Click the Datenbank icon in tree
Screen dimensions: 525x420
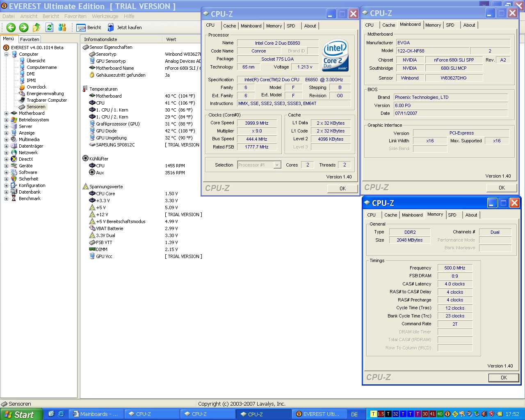click(14, 192)
